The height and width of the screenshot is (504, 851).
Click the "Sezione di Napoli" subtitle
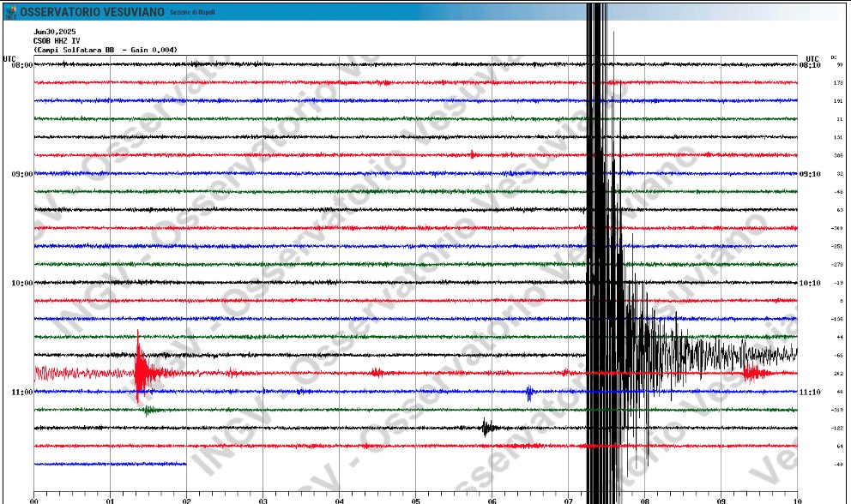(193, 13)
